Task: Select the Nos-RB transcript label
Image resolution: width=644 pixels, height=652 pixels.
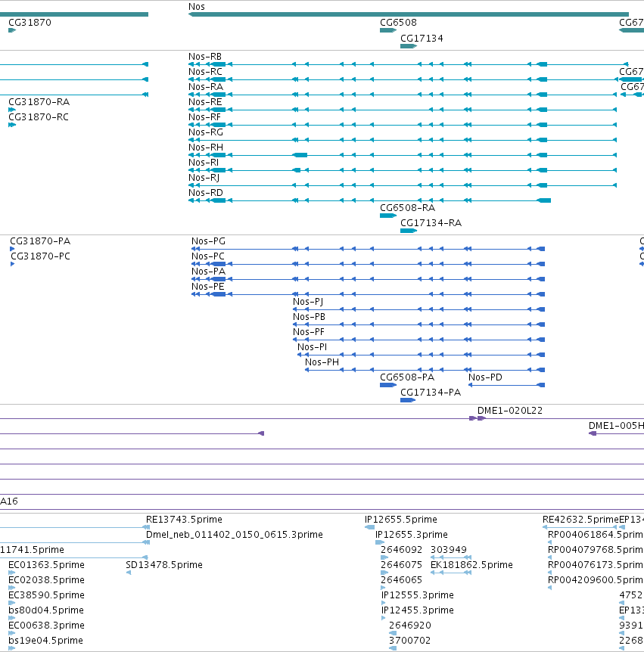Action: click(x=205, y=57)
